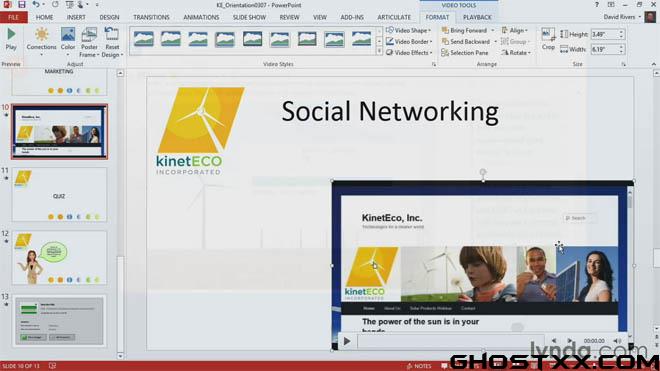The height and width of the screenshot is (371, 660).
Task: Expand the Video Shape dropdown
Action: point(408,30)
